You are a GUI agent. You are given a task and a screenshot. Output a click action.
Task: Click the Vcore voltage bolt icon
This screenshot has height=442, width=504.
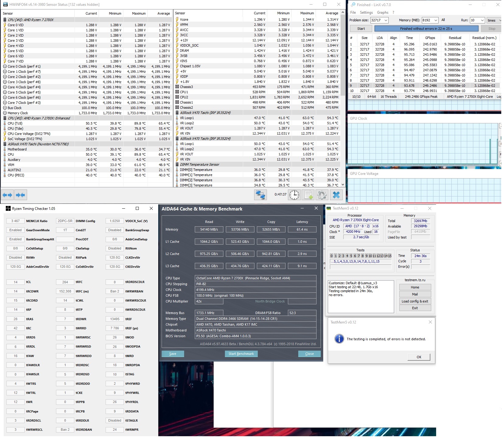tap(177, 19)
